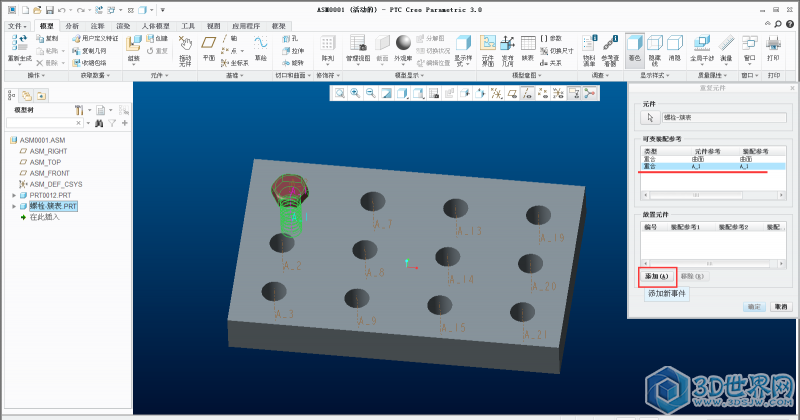Switch to the 应用程序 (Applications) tab
Screen dimensions: 800x420
[246, 26]
